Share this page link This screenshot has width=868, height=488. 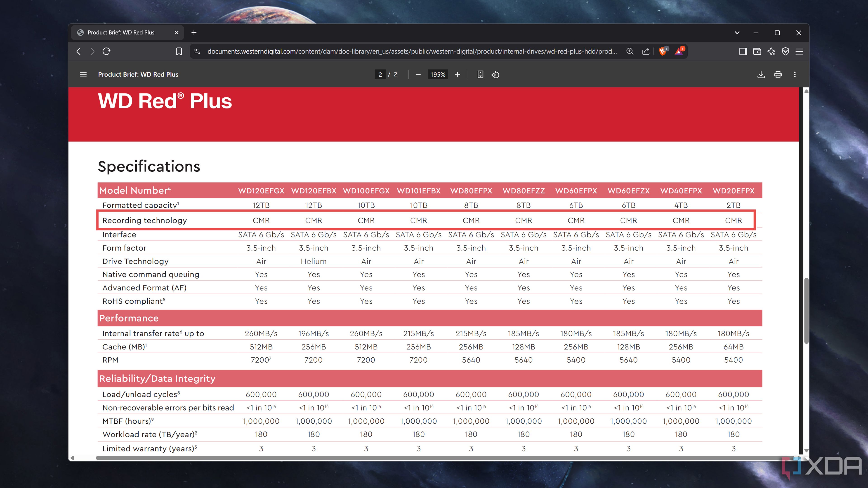[x=646, y=51]
